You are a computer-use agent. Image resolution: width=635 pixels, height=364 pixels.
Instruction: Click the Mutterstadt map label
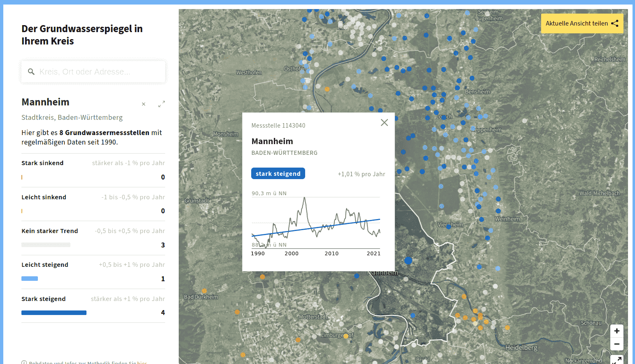coord(313,317)
